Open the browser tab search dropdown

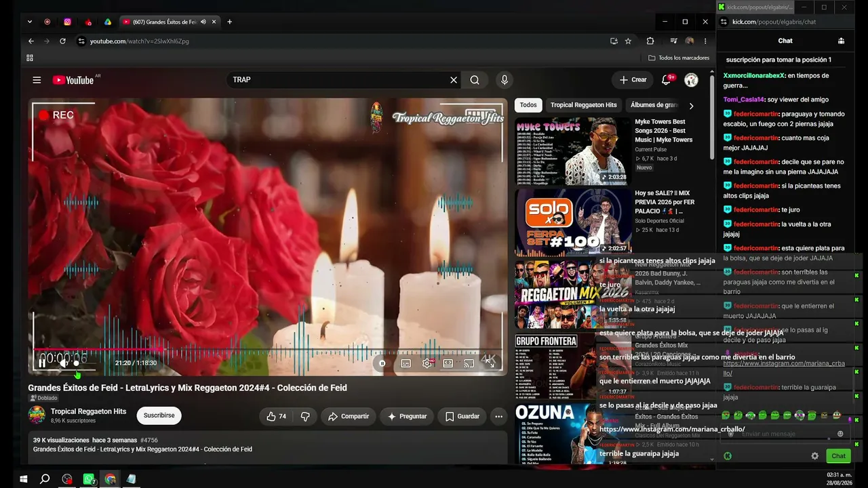point(30,22)
